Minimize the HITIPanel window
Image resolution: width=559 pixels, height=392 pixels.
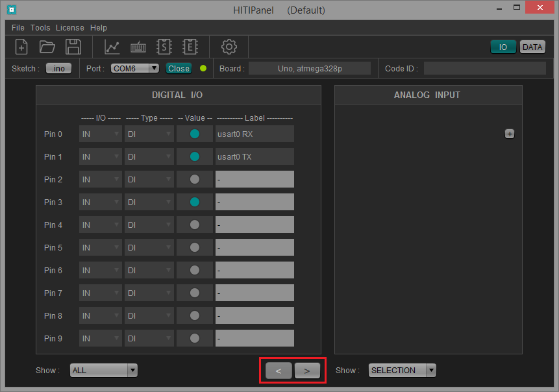click(x=499, y=8)
